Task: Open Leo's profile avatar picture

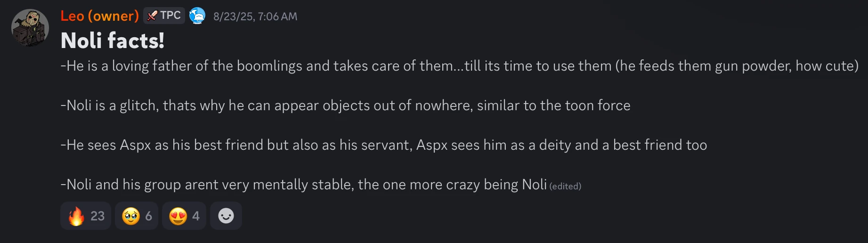Action: pos(30,28)
